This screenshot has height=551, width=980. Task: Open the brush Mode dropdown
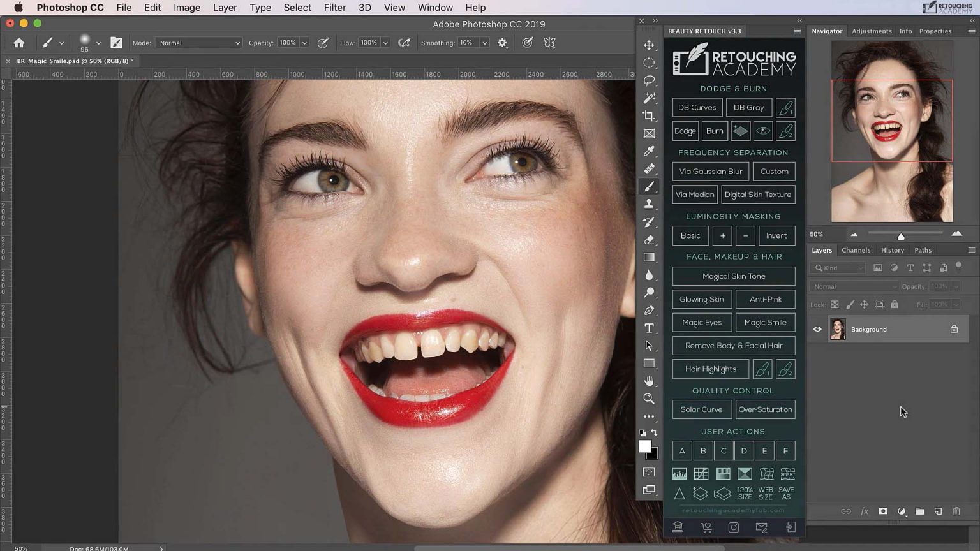pyautogui.click(x=198, y=43)
